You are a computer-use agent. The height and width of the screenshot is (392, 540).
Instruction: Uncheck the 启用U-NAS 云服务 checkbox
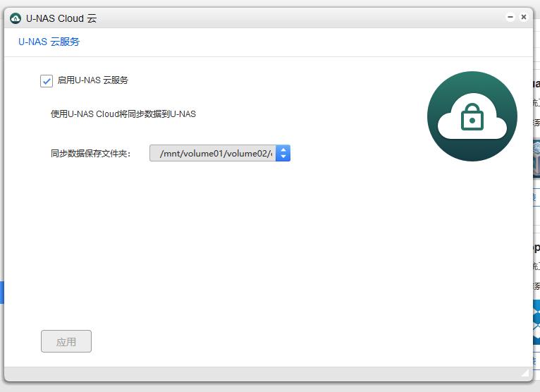click(x=47, y=81)
